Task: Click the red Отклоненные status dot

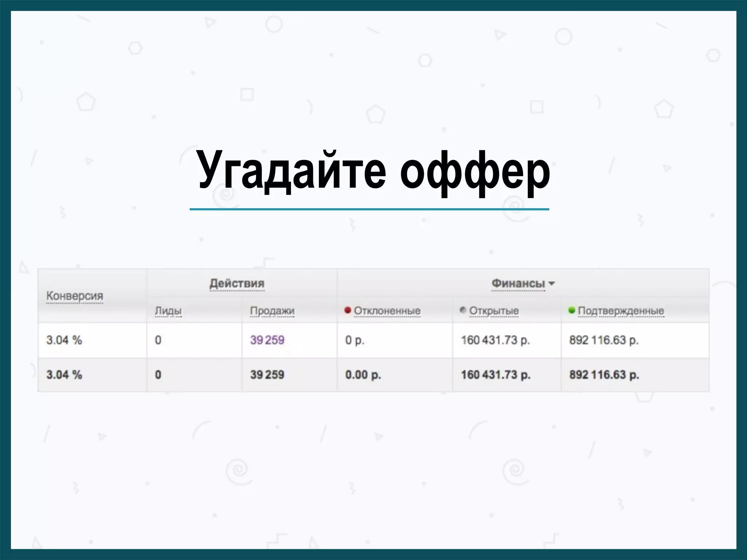Action: [x=348, y=310]
